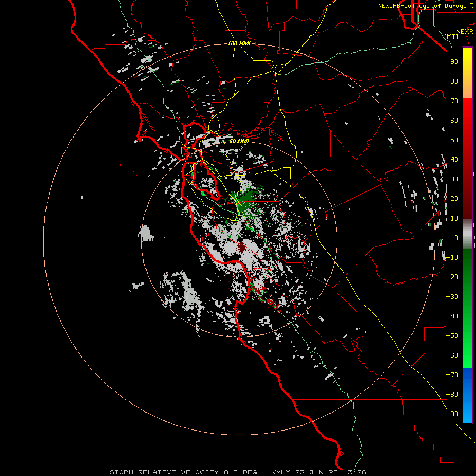
Task: Click the -40 value on the color scale
Action: pyautogui.click(x=452, y=316)
